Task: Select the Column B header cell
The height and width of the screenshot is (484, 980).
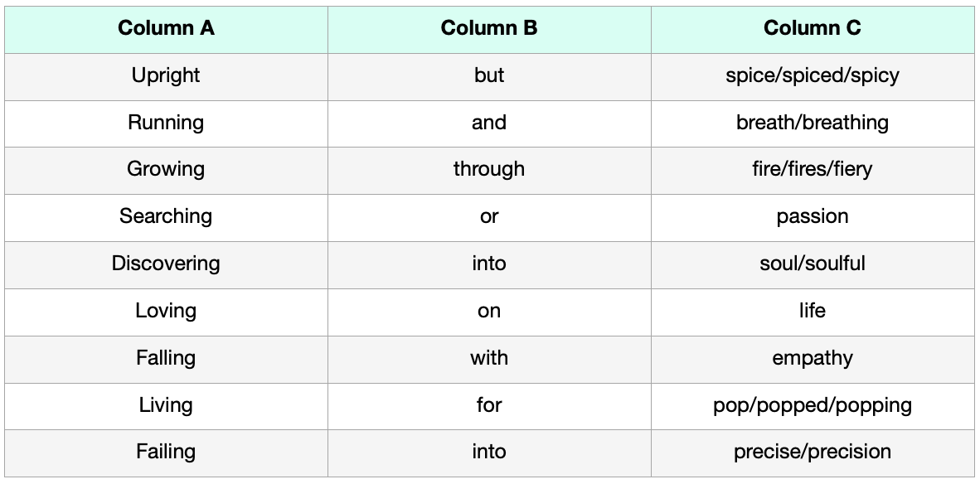Action: [x=489, y=29]
